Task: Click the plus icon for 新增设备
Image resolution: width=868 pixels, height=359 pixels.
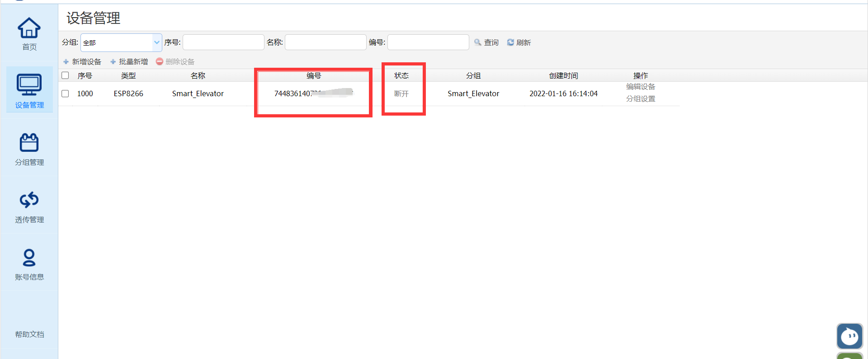Action: click(x=66, y=62)
